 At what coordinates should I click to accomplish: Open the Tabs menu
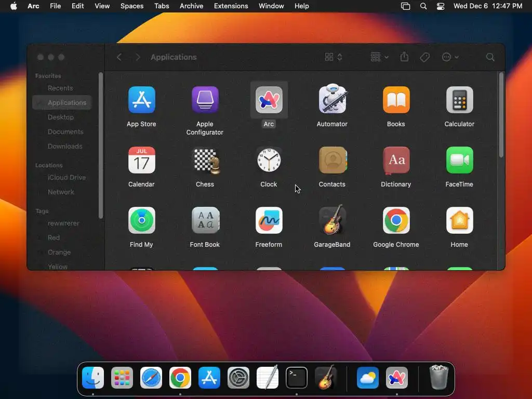[162, 6]
